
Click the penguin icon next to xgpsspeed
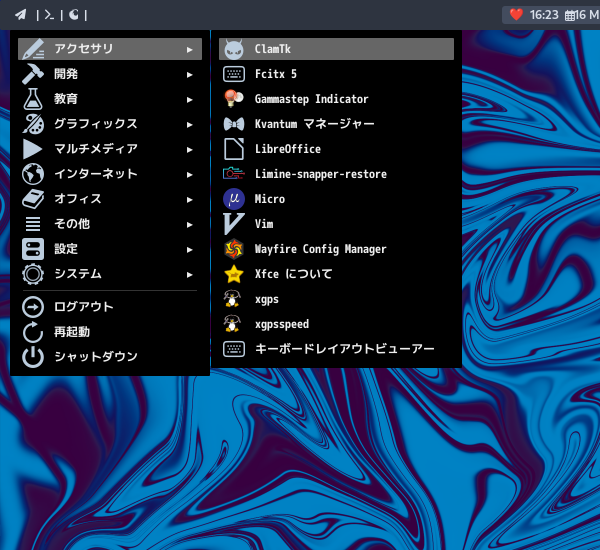click(x=232, y=323)
